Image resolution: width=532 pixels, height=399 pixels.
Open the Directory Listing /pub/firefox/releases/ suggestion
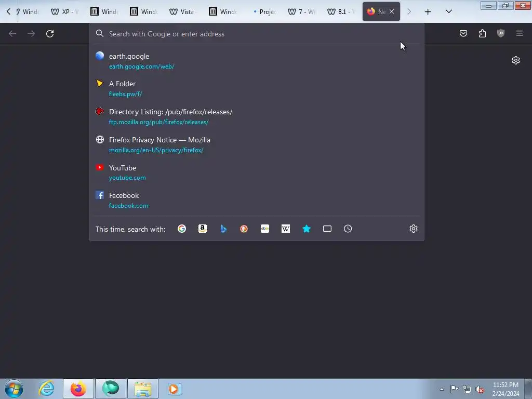[257, 117]
